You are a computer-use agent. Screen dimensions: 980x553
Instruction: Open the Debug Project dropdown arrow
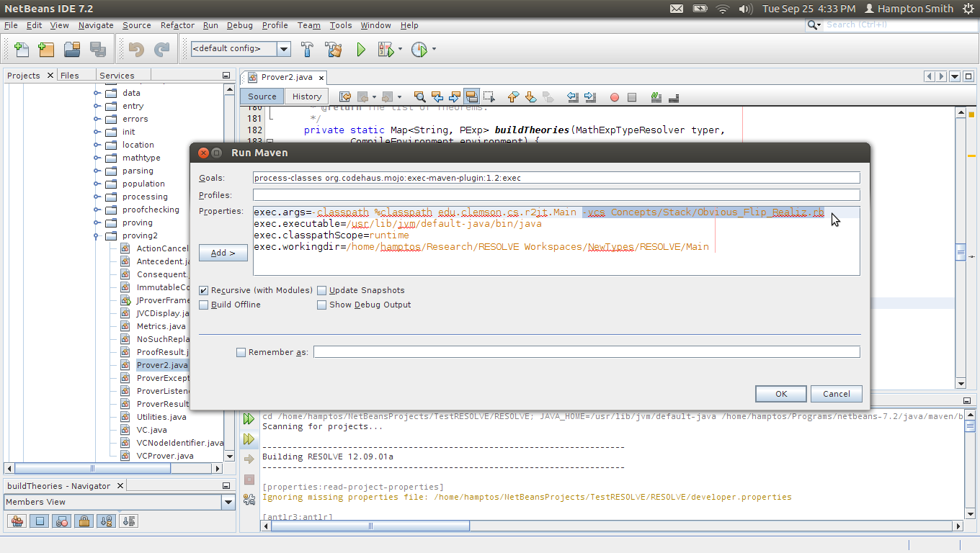[x=400, y=50]
